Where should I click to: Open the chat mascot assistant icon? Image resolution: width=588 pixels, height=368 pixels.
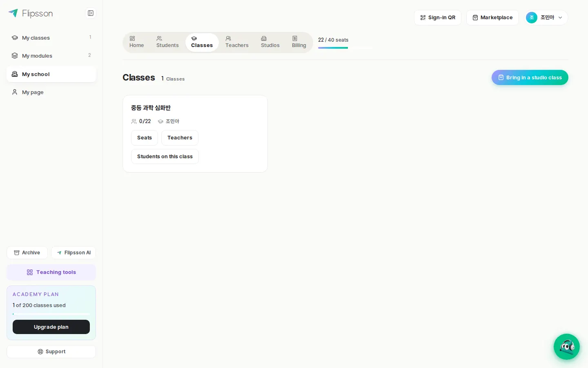point(567,347)
